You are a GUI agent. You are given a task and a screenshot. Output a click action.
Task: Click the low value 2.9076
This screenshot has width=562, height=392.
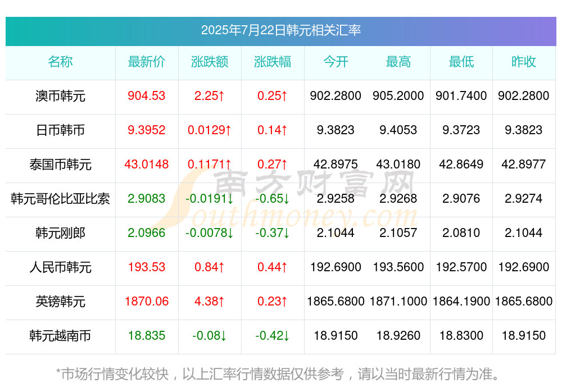[x=461, y=198]
